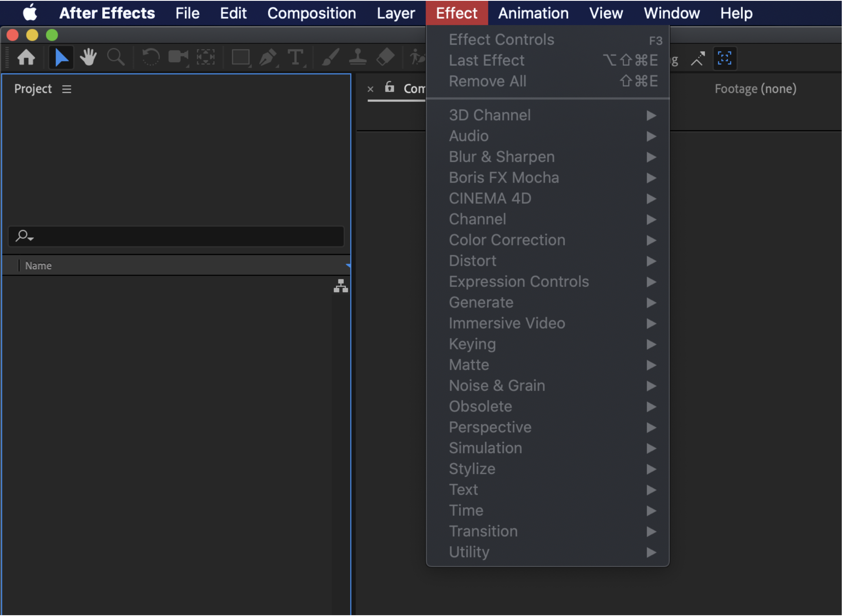The height and width of the screenshot is (616, 843).
Task: Toggle the blue snapping bounds icon
Action: pyautogui.click(x=725, y=58)
